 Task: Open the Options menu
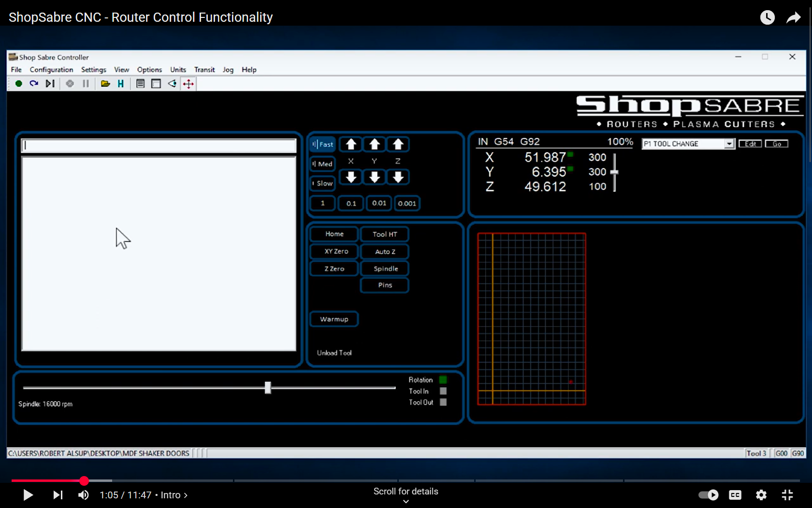[x=149, y=70]
